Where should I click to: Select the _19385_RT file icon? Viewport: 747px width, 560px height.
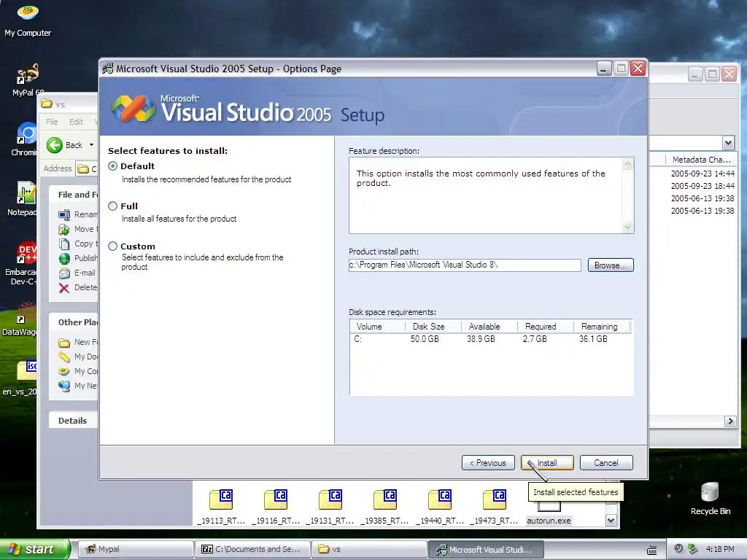coord(385,507)
